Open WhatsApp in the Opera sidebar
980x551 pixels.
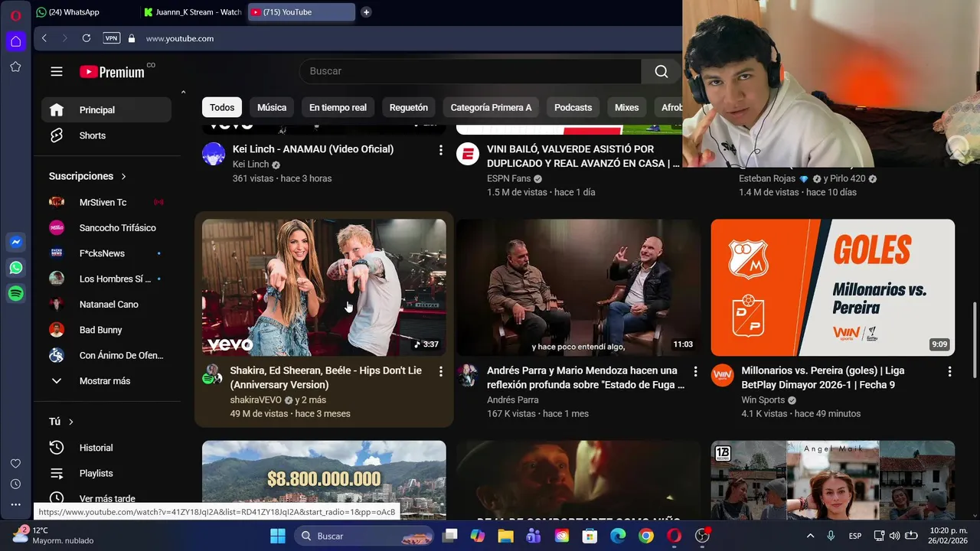click(x=16, y=268)
